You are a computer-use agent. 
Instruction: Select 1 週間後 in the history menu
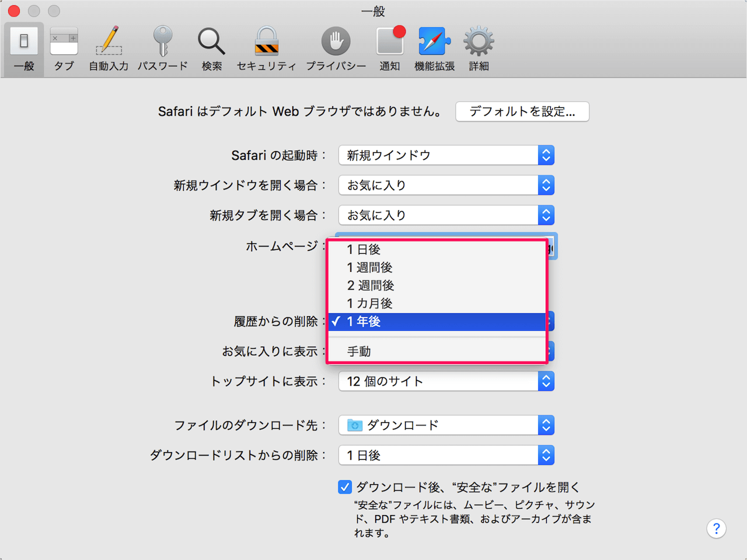point(437,268)
